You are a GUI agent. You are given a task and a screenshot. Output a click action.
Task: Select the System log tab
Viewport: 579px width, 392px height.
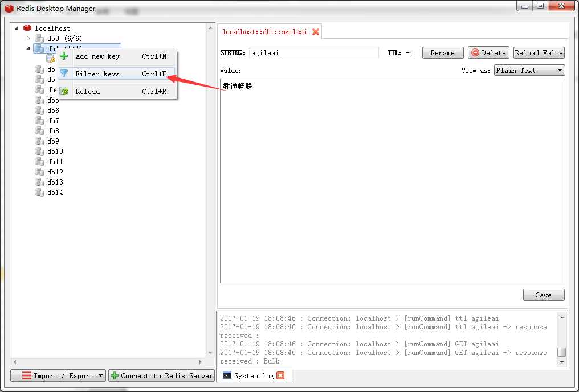click(x=254, y=375)
